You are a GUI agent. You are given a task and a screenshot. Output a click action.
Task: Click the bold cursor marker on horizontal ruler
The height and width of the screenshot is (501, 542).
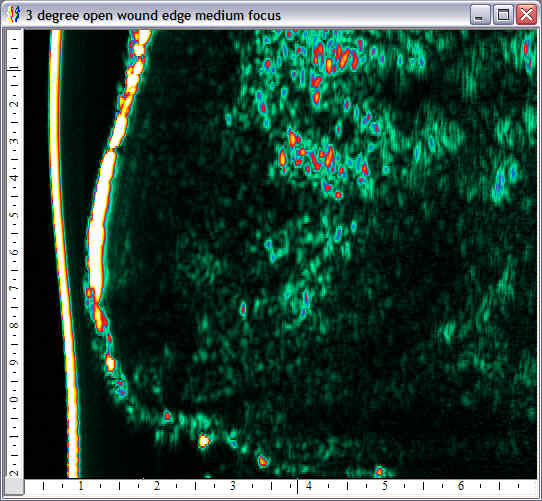click(298, 486)
